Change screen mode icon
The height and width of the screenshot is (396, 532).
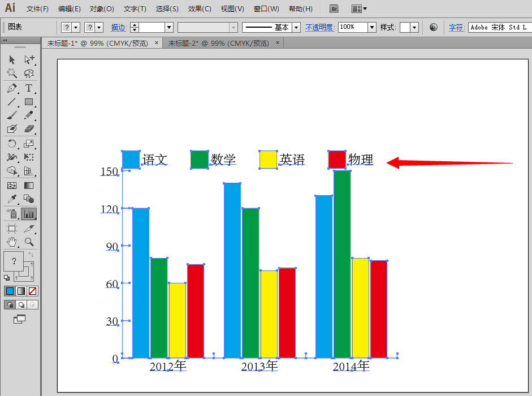19,319
